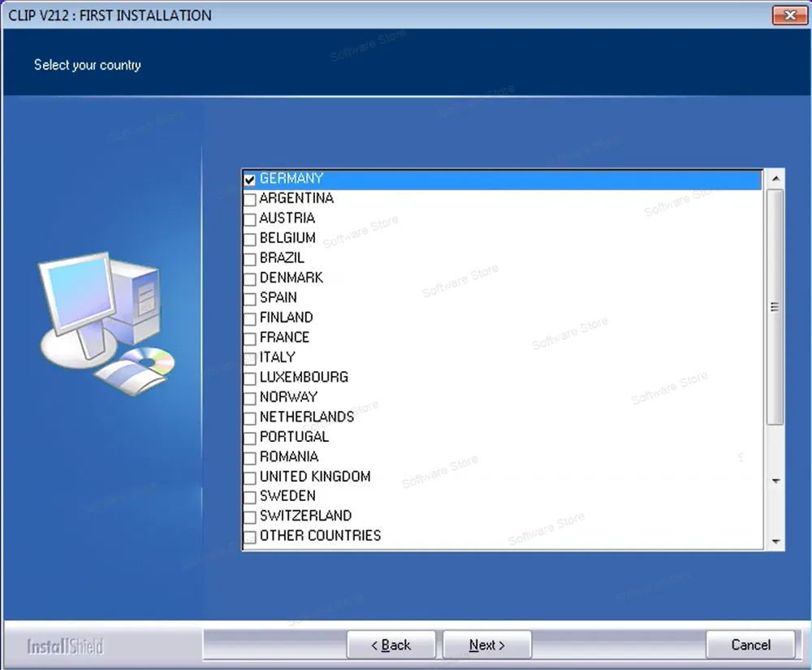
Task: Select the BRAZIL label
Action: point(283,258)
